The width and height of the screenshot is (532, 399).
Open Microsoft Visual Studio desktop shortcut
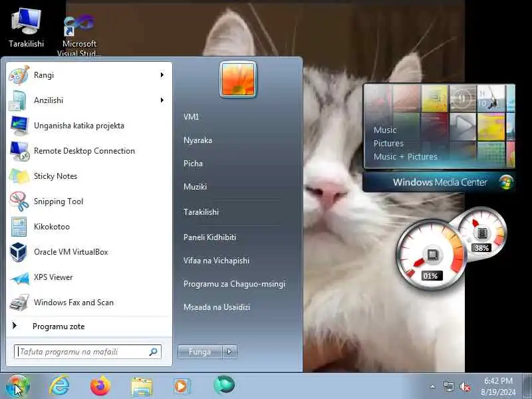(79, 35)
